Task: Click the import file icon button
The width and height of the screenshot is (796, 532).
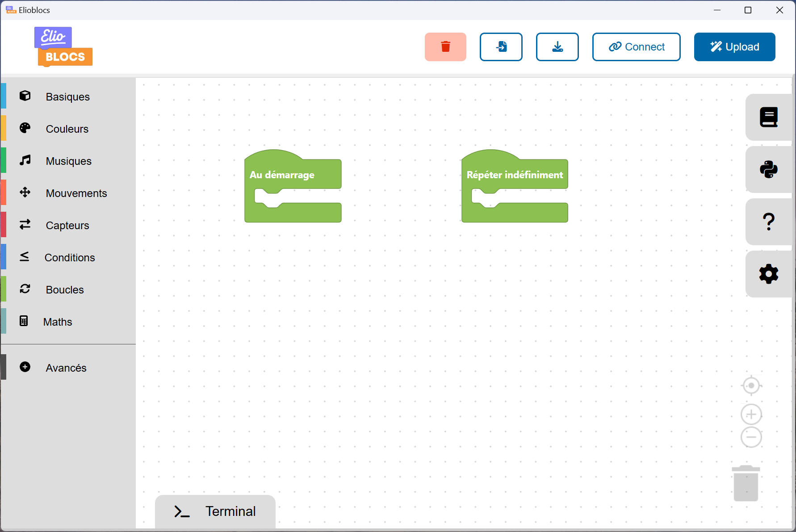Action: pos(501,47)
